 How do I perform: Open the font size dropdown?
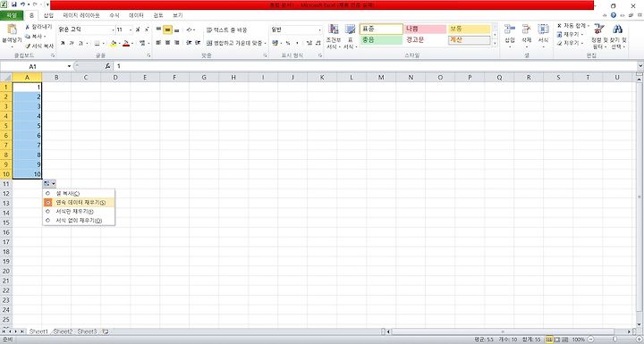pos(131,30)
